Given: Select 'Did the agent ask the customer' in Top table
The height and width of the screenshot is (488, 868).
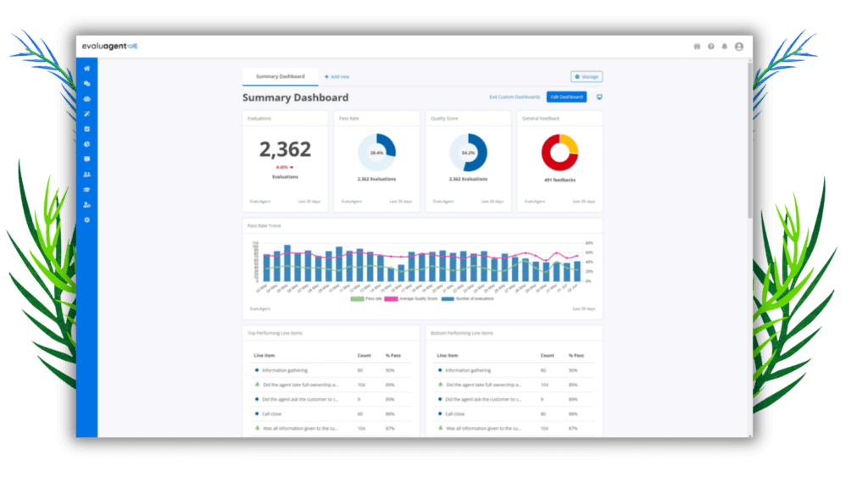Looking at the screenshot, I should click(331, 399).
